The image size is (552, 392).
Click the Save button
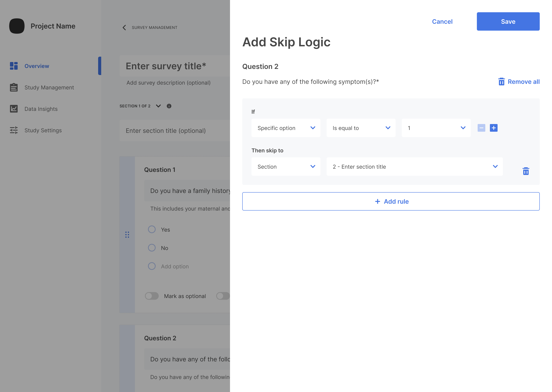[508, 21]
